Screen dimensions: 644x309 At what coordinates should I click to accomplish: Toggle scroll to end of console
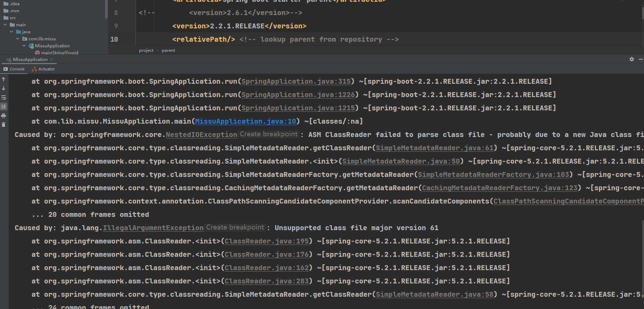[3, 106]
